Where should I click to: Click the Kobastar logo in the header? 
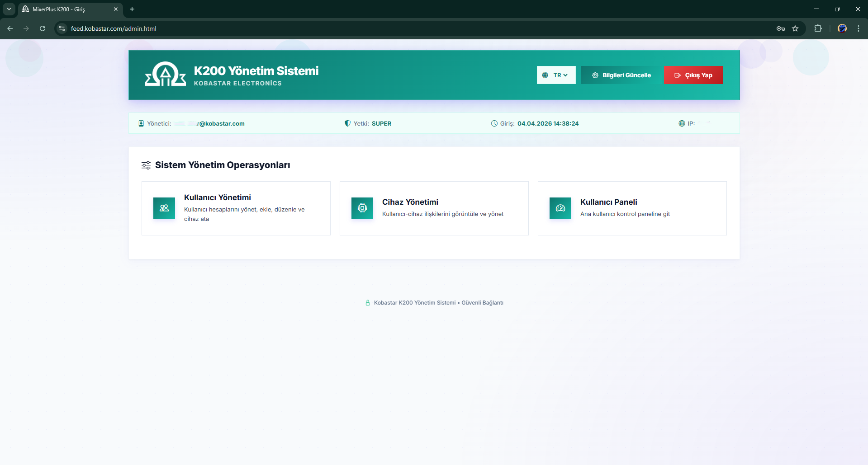pyautogui.click(x=165, y=75)
